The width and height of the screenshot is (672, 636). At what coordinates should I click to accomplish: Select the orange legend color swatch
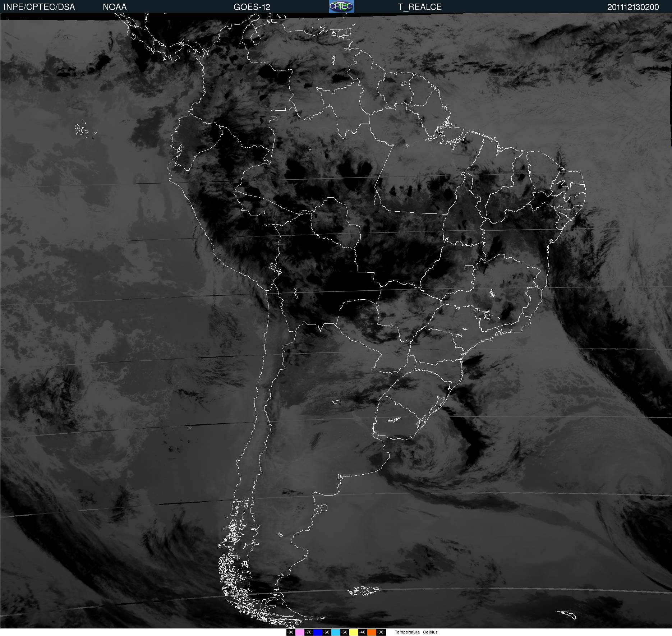(372, 632)
